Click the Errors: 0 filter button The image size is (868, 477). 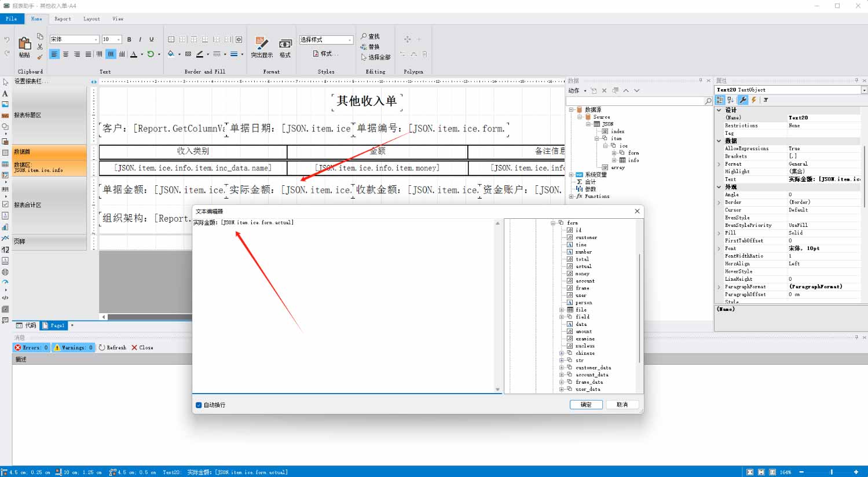pyautogui.click(x=31, y=347)
